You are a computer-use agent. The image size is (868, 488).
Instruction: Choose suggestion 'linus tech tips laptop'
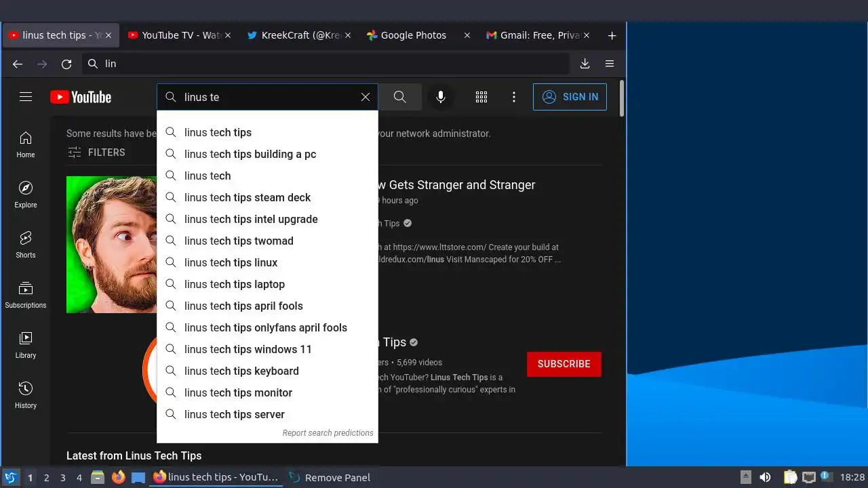267,284
